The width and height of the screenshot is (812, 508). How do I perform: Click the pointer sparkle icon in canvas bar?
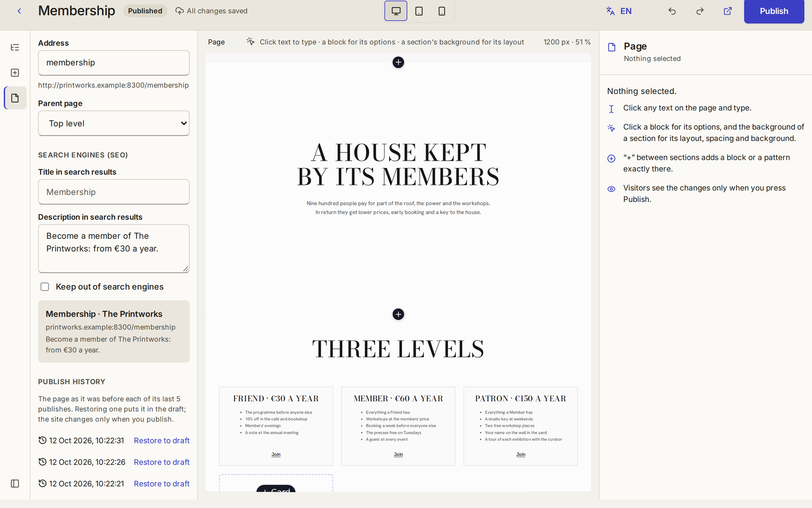click(250, 41)
